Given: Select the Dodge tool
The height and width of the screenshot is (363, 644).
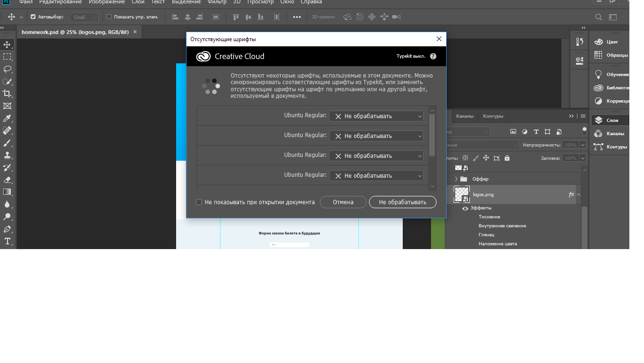Looking at the screenshot, I should (7, 216).
